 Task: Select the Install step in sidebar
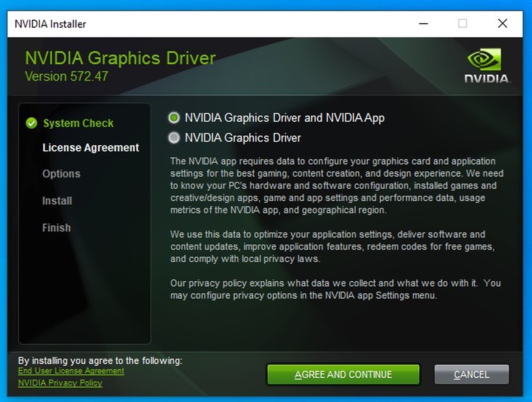pyautogui.click(x=57, y=201)
